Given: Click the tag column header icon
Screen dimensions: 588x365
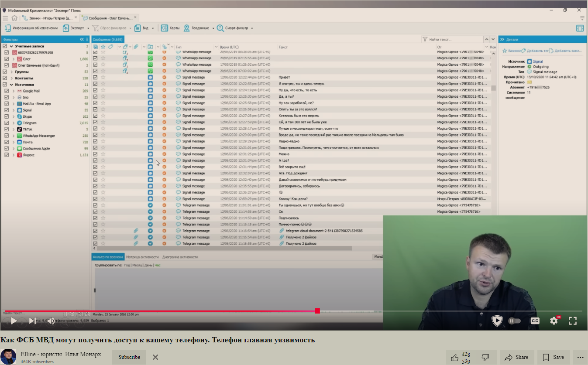Looking at the screenshot, I should click(x=111, y=47).
